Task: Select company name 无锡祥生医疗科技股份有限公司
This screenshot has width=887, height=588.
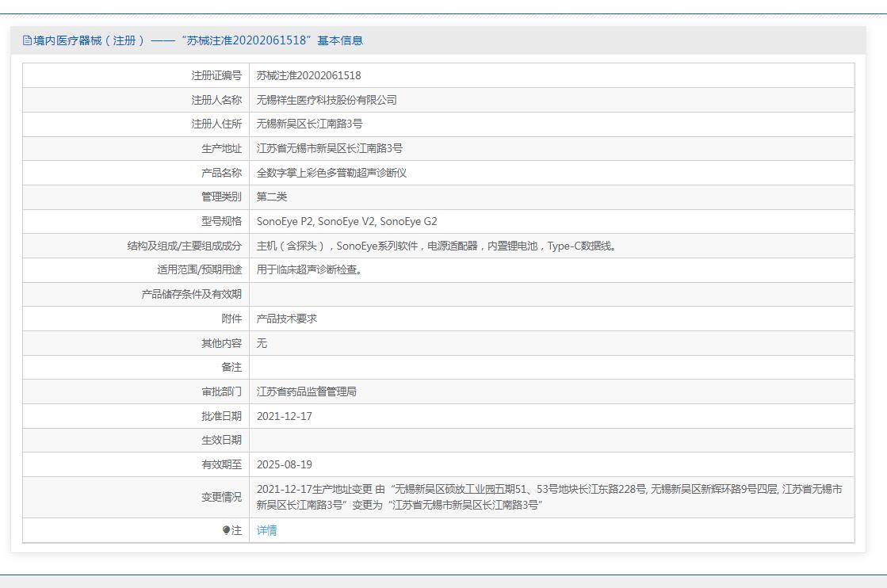Action: pos(327,100)
